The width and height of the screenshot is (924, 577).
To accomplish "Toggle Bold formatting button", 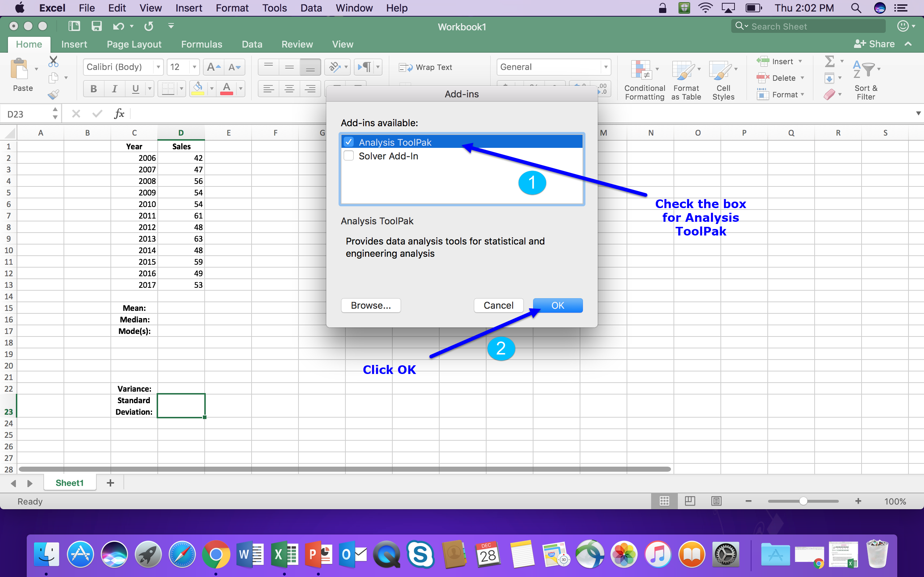I will (93, 89).
